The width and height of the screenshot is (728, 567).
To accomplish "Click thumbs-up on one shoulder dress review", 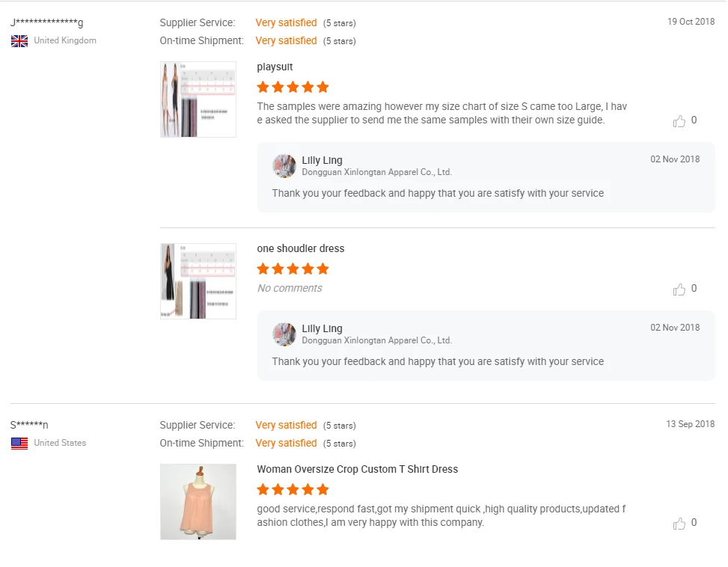I will pos(679,289).
